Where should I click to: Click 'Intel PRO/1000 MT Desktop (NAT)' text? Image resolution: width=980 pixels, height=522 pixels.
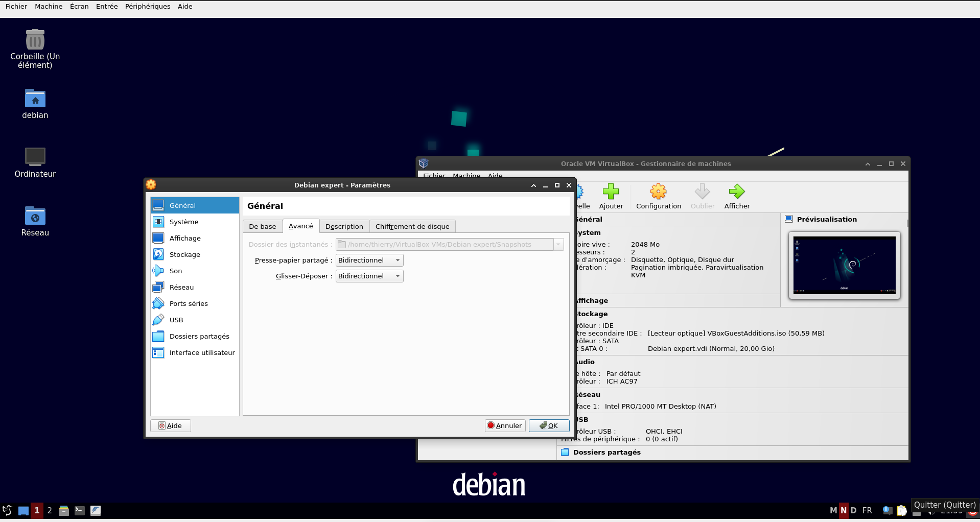tap(661, 406)
